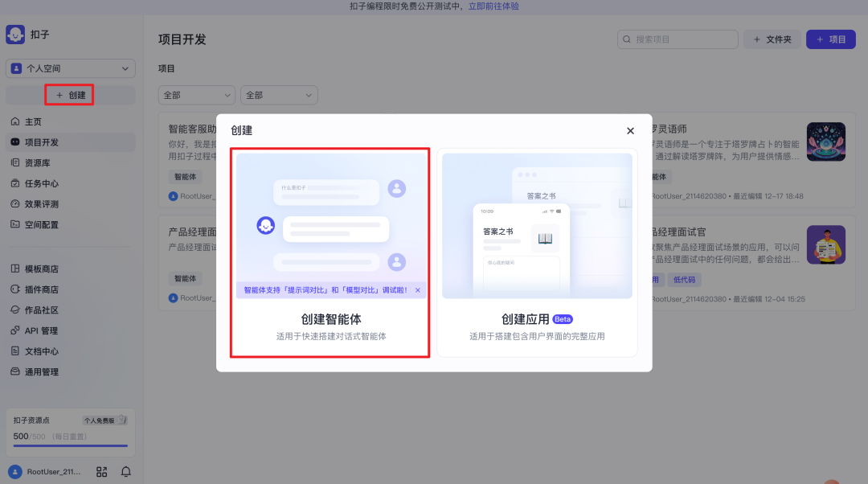Screen dimensions: 868x484
Task: Close the 创建 dialog
Action: [630, 131]
